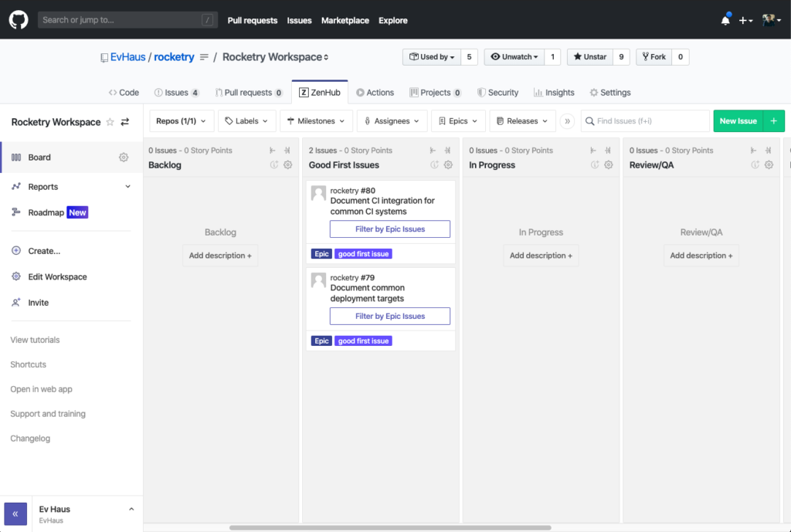Open the Used by dropdown
The image size is (791, 532).
tap(432, 57)
